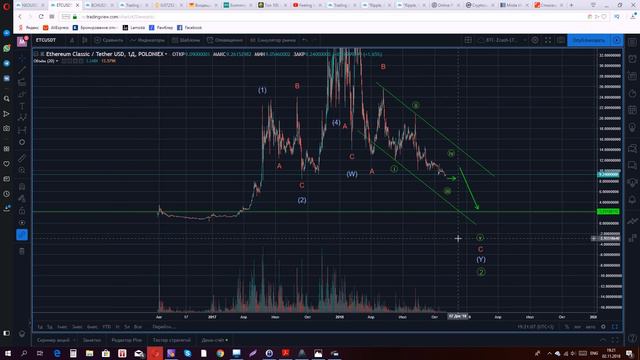The image size is (640, 360).
Task: Reload the page with browser refresh button
Action: click(41, 17)
